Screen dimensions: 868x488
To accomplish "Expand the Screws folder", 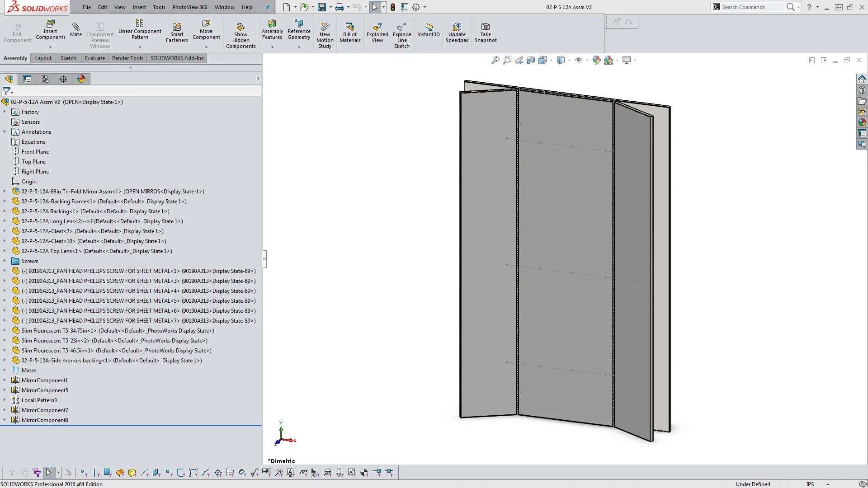I will [5, 261].
